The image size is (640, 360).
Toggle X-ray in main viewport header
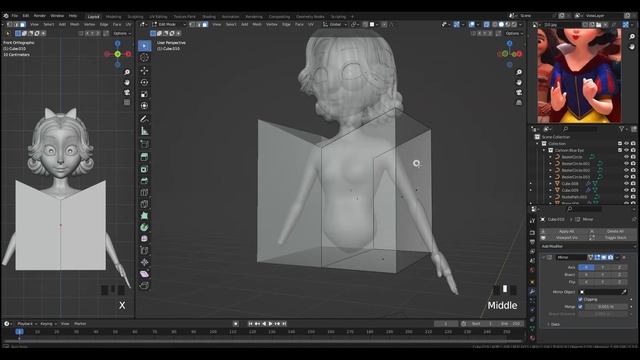(x=487, y=24)
